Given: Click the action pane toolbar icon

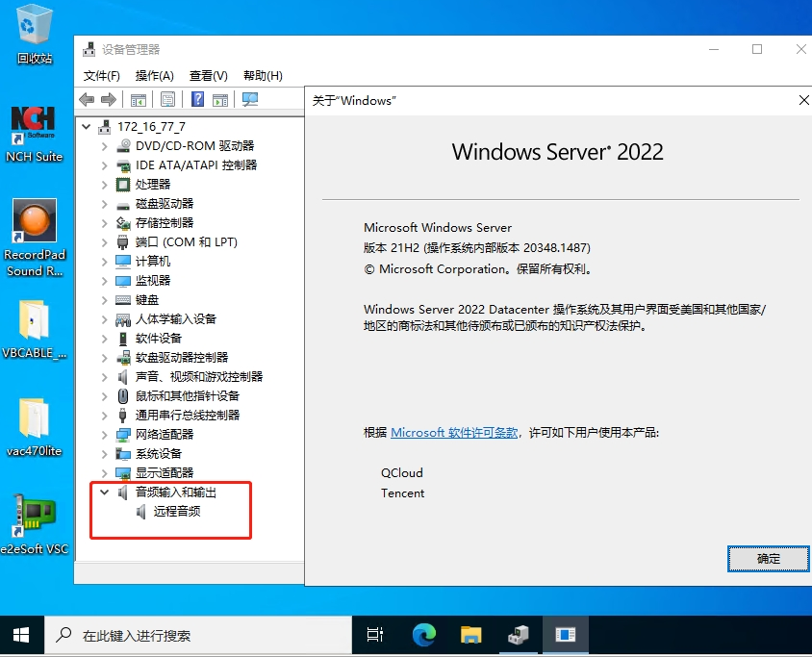Looking at the screenshot, I should 220,99.
